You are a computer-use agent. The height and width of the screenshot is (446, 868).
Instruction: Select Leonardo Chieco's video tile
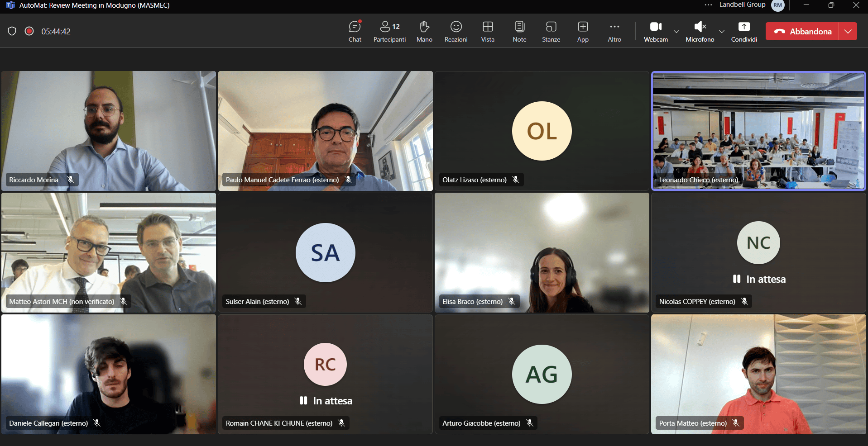(x=758, y=131)
